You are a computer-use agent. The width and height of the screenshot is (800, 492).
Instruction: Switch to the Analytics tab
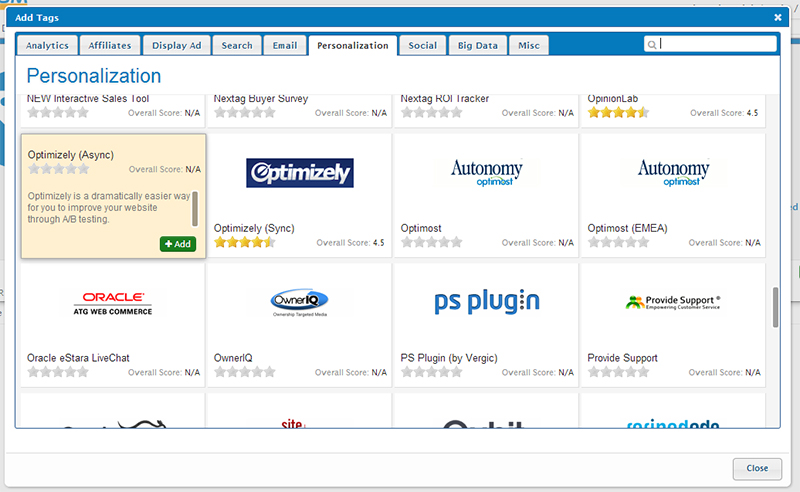[x=47, y=45]
